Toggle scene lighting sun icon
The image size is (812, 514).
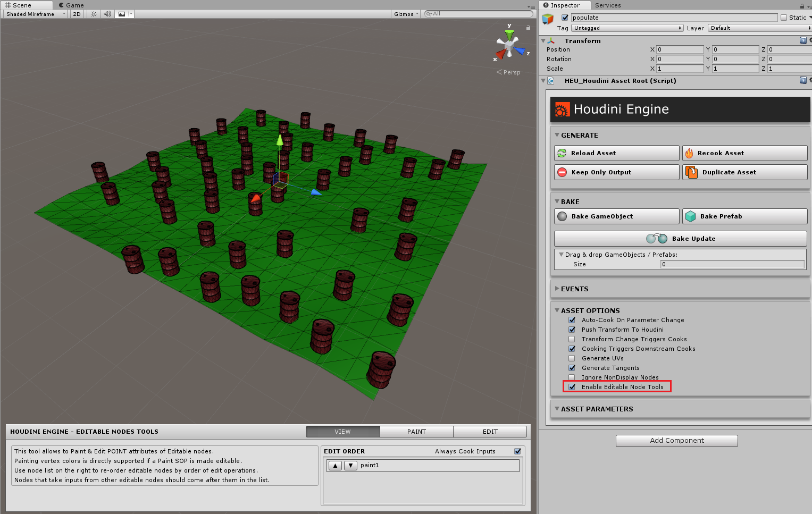tap(94, 14)
